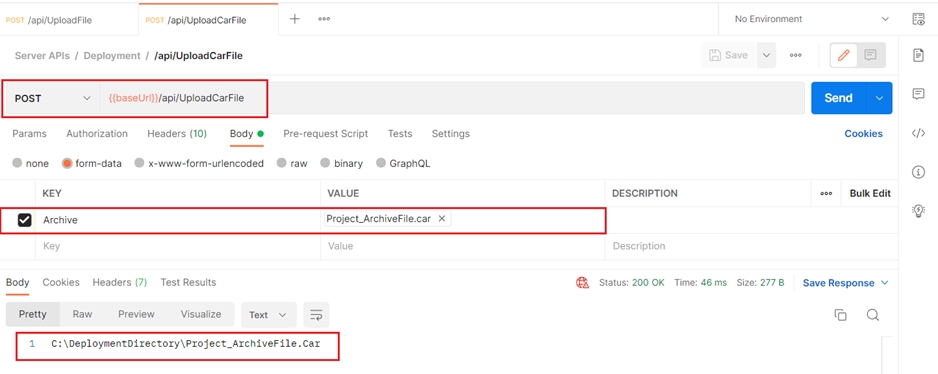Open the response Cookies tab
The width and height of the screenshot is (938, 374).
click(x=61, y=282)
